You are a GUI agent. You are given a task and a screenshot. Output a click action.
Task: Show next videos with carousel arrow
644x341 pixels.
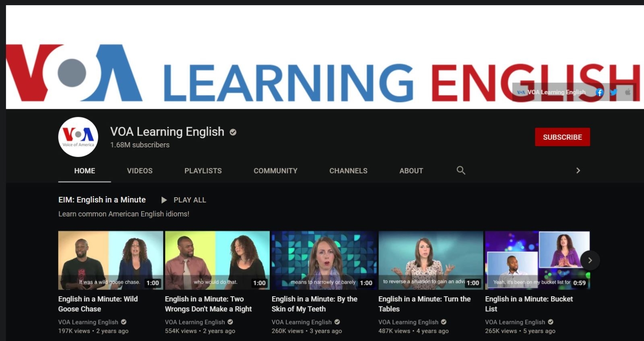(x=590, y=260)
